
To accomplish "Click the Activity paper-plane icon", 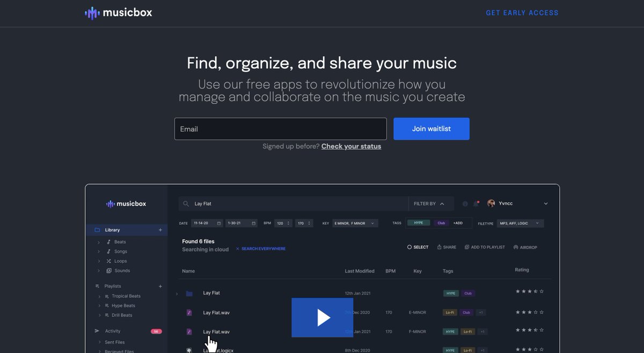I will (x=97, y=331).
